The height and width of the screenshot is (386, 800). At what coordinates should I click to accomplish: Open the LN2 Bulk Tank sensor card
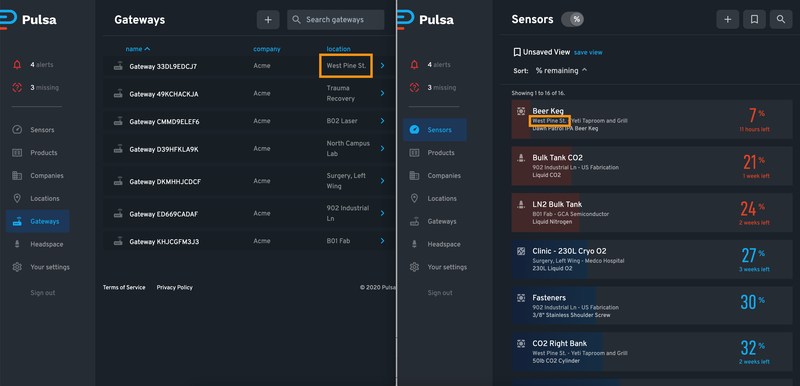(652, 213)
